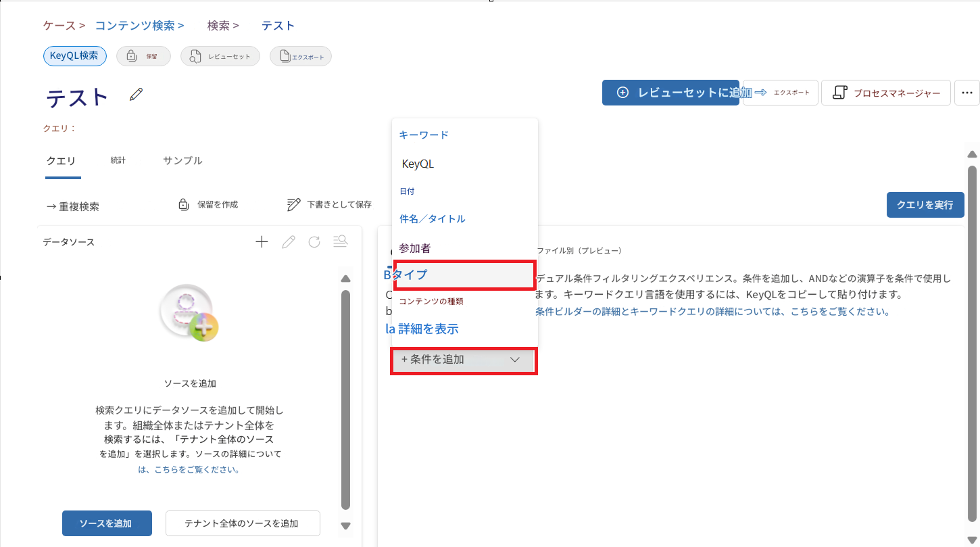The width and height of the screenshot is (980, 547).
Task: Expand the 条件を追加 dropdown
Action: pyautogui.click(x=463, y=360)
